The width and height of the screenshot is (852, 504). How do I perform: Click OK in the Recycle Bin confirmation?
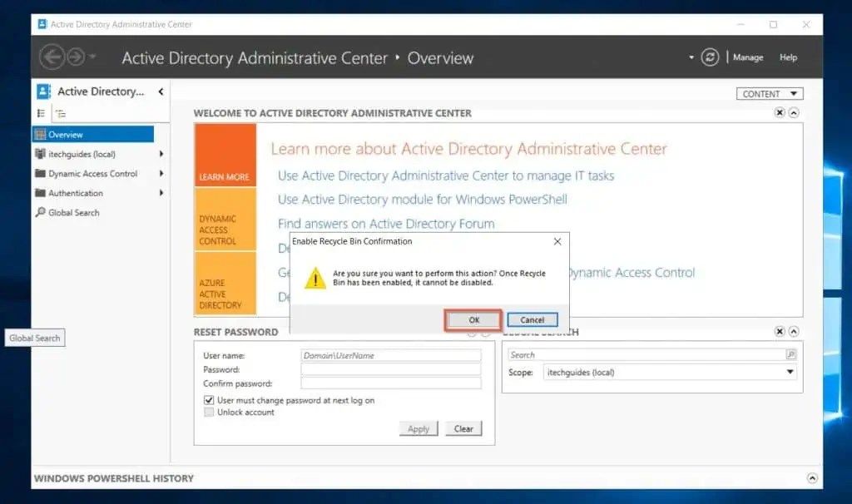click(473, 320)
